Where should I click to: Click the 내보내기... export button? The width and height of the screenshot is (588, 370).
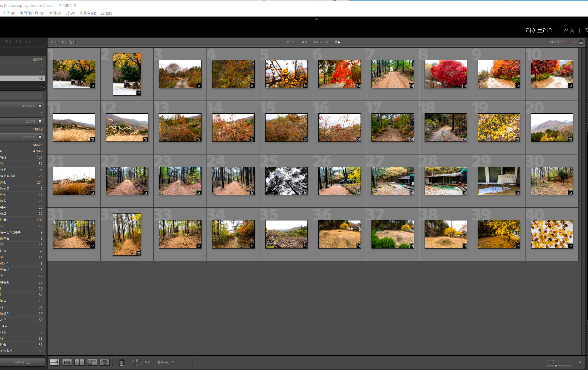[22, 362]
